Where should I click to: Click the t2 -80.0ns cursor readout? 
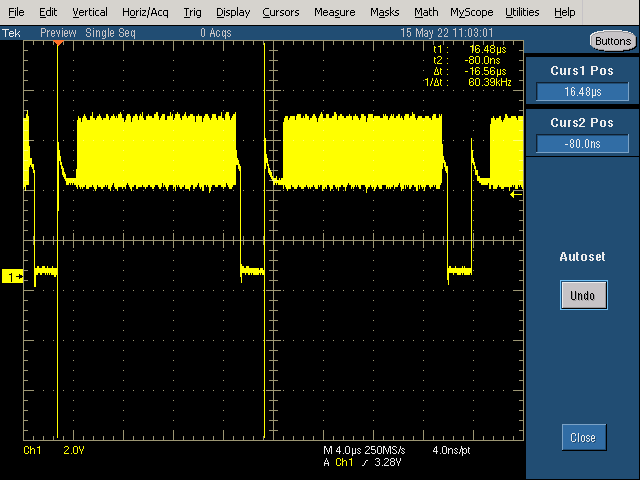(x=467, y=60)
